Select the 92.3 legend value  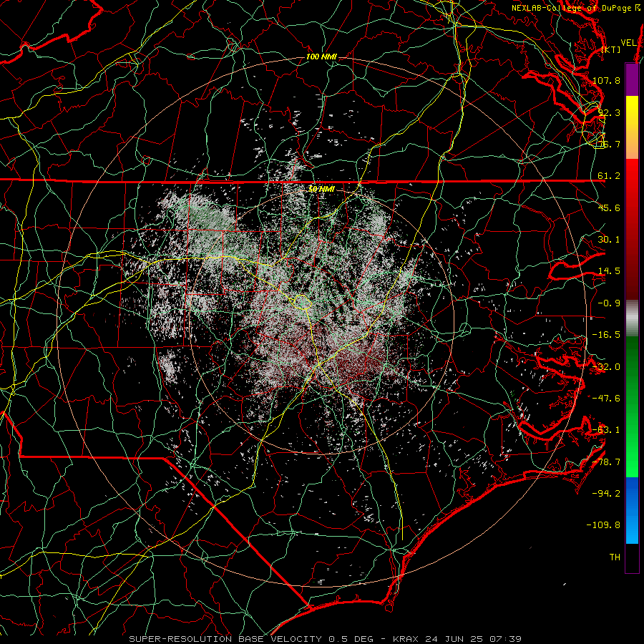coord(609,112)
